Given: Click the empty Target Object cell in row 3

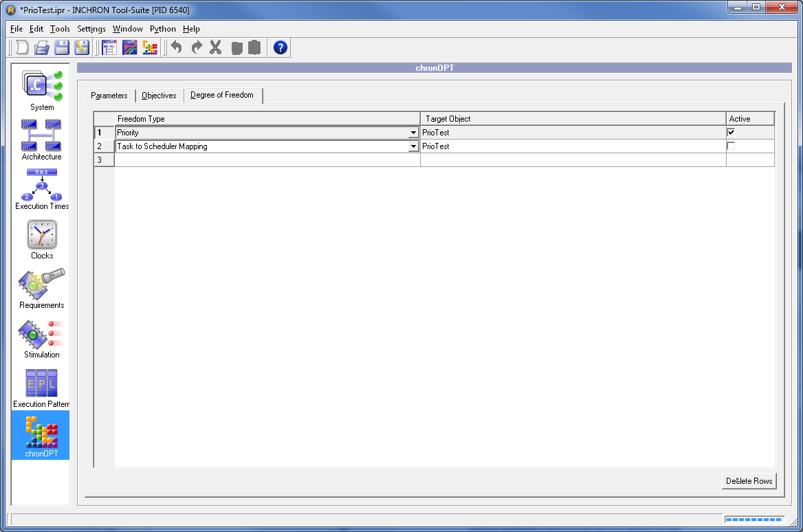Looking at the screenshot, I should pos(573,160).
